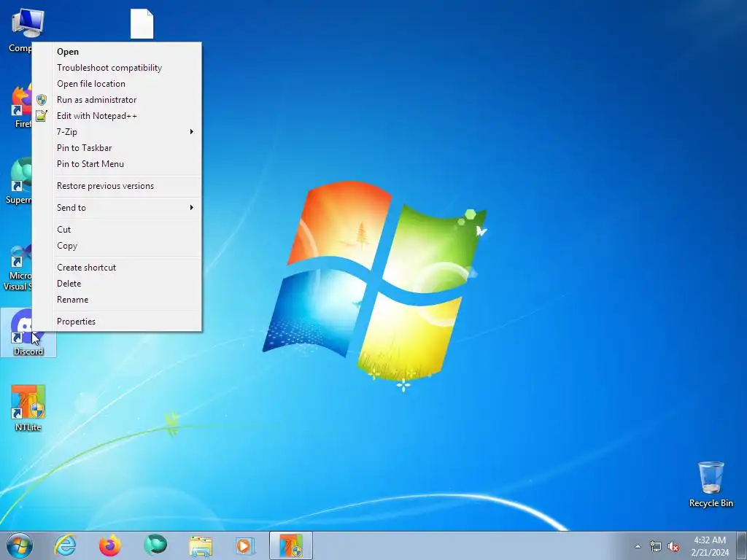Show hidden system tray icons
The height and width of the screenshot is (560, 747).
point(638,546)
